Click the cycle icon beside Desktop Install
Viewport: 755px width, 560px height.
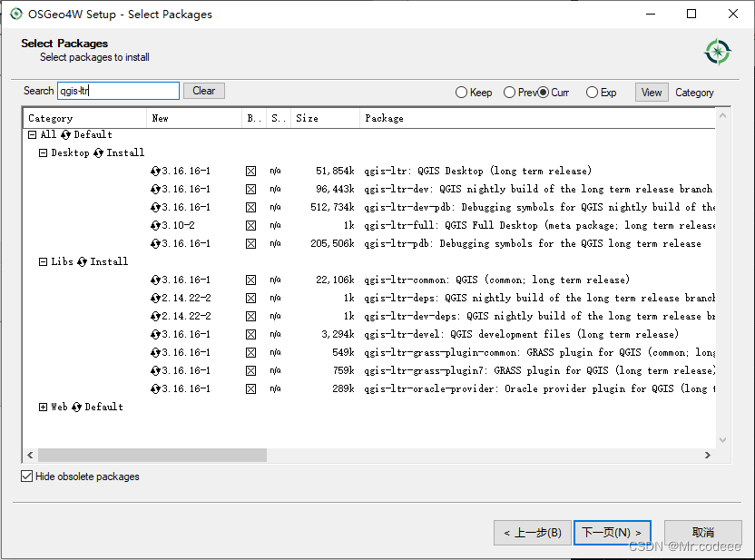[x=98, y=153]
